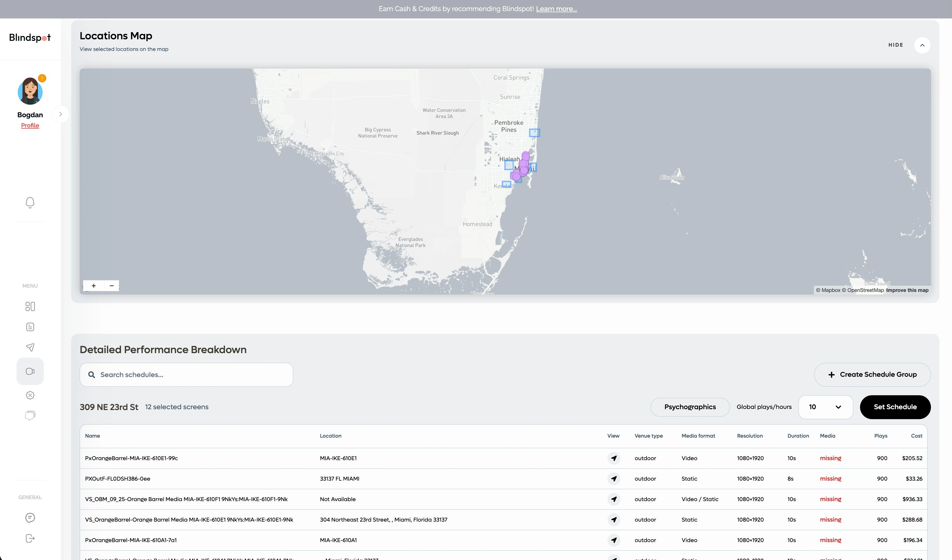Open the document list icon in sidebar menu
This screenshot has height=560, width=952.
(30, 327)
